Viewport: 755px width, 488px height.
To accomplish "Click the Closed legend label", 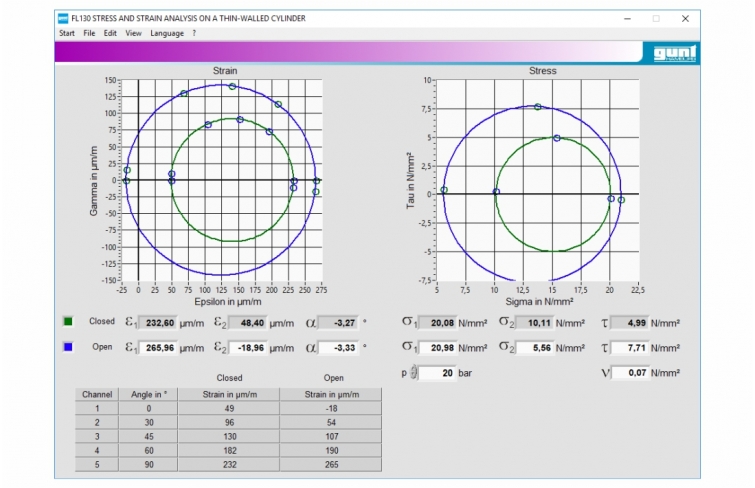I will coord(102,321).
